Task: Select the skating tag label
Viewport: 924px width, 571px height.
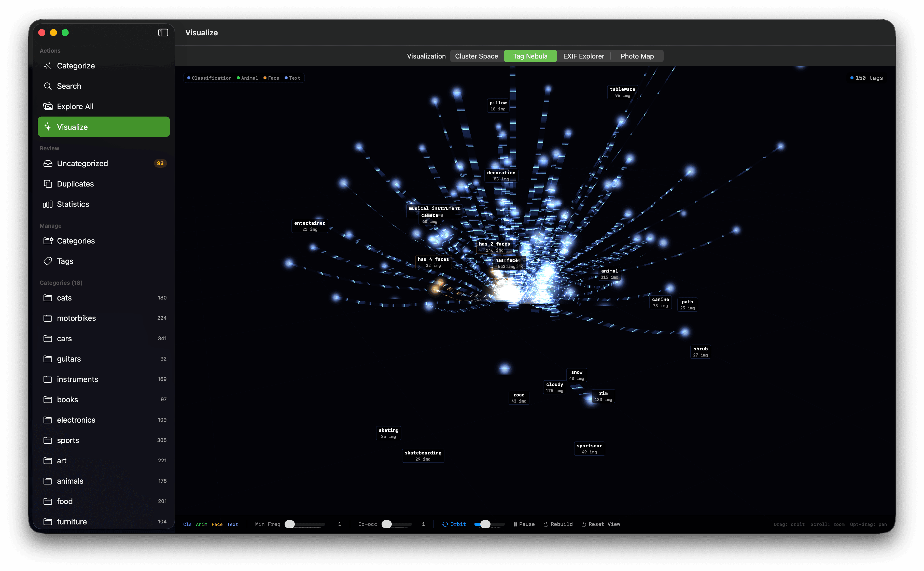Action: coord(388,433)
